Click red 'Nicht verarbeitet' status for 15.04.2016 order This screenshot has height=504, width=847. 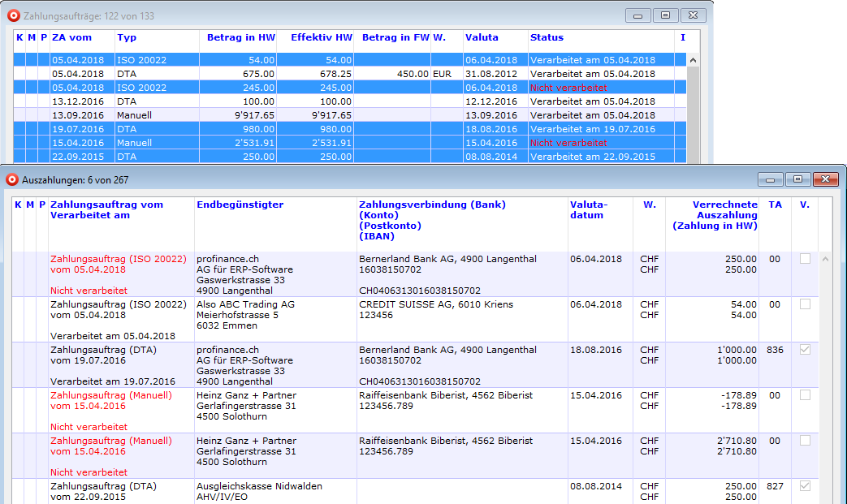click(568, 143)
